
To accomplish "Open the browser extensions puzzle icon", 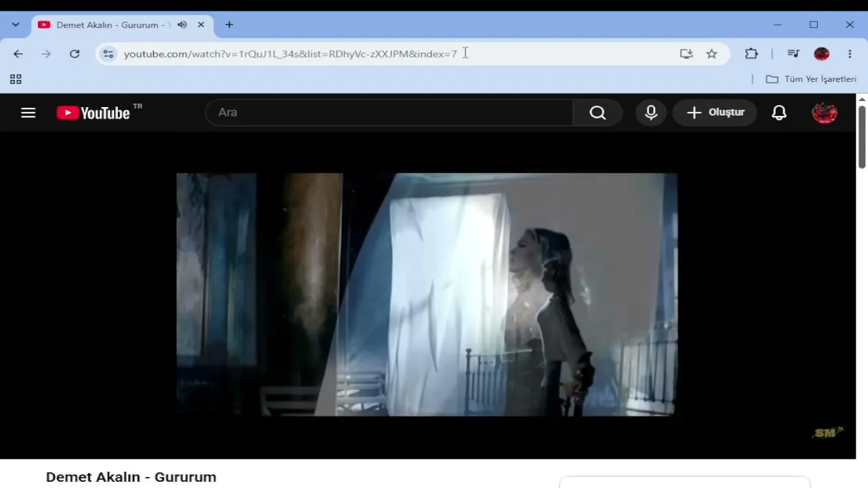I will click(751, 54).
